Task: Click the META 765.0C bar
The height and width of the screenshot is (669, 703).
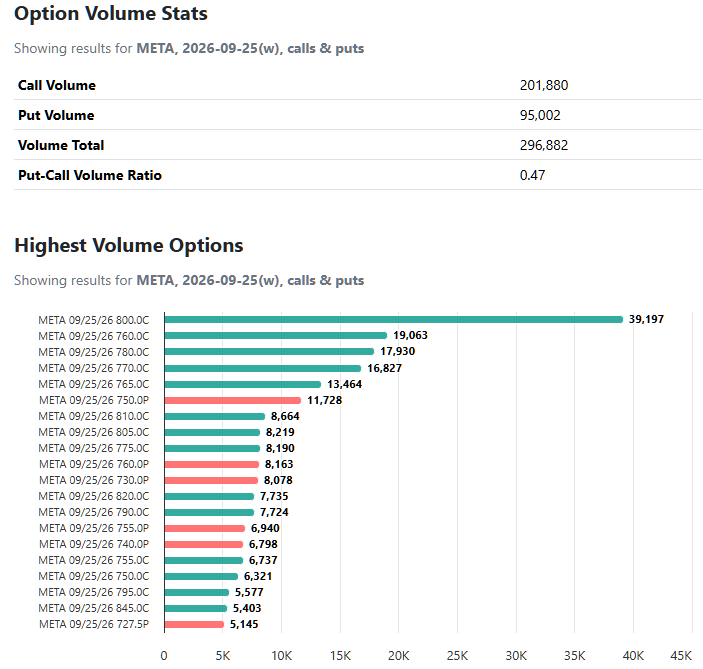Action: click(x=243, y=384)
